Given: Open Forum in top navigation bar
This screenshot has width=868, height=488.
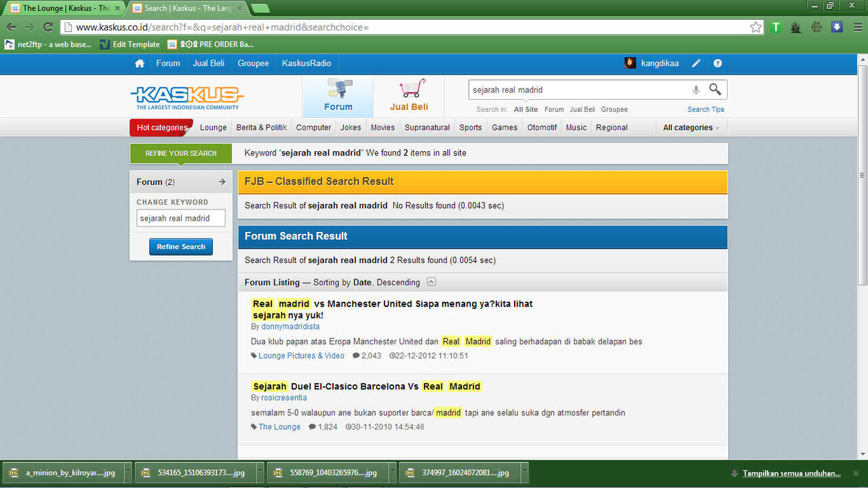Looking at the screenshot, I should pyautogui.click(x=168, y=63).
